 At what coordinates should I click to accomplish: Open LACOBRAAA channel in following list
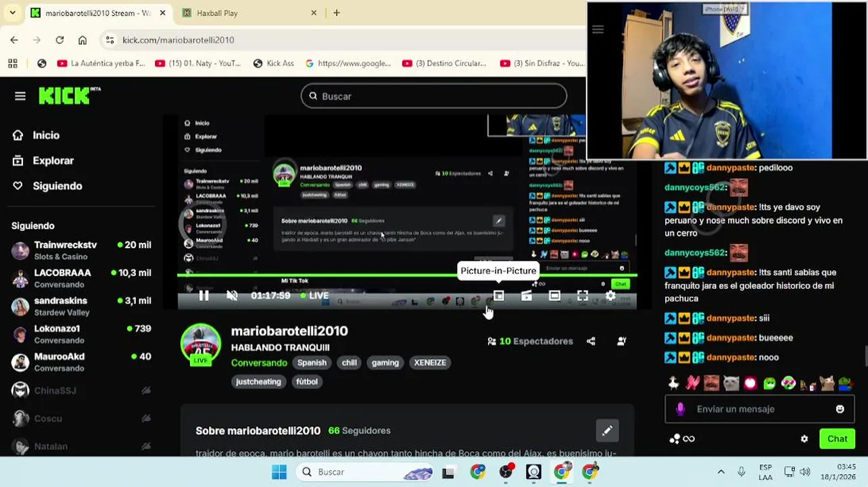coord(81,278)
